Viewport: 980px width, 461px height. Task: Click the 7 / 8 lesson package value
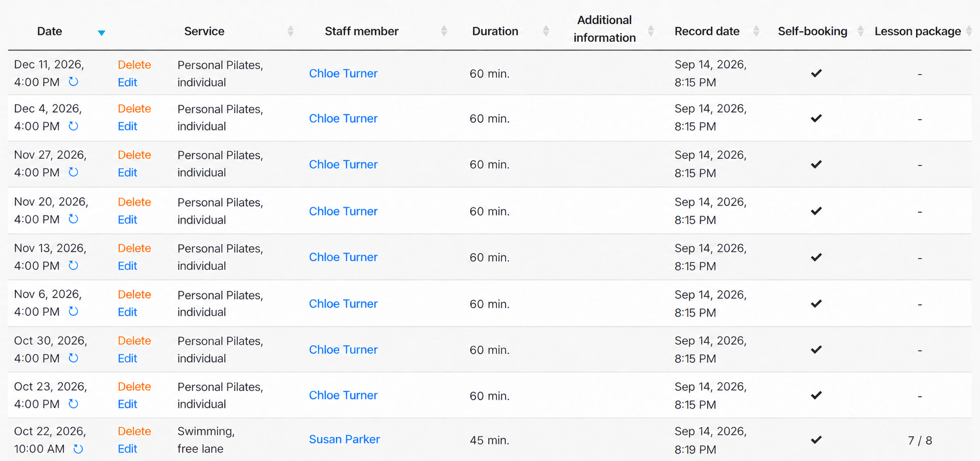click(x=920, y=441)
